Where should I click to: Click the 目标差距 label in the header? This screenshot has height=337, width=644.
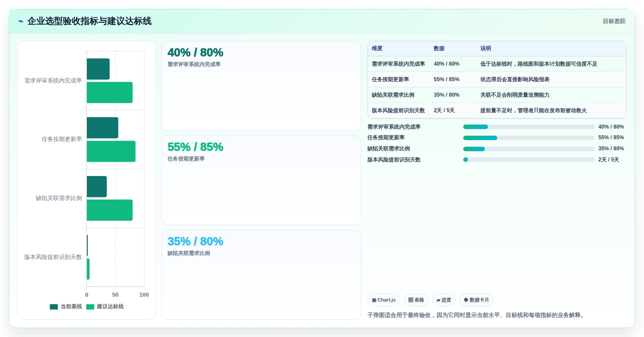click(614, 21)
